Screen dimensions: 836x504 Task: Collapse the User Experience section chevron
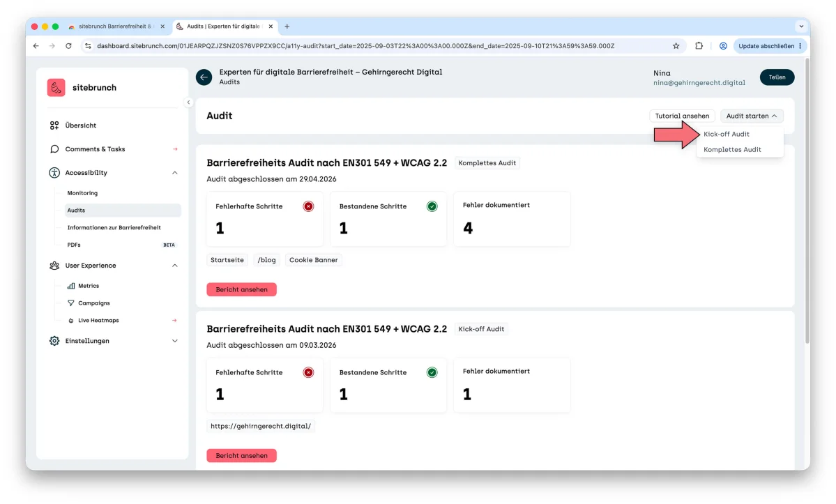(x=175, y=266)
